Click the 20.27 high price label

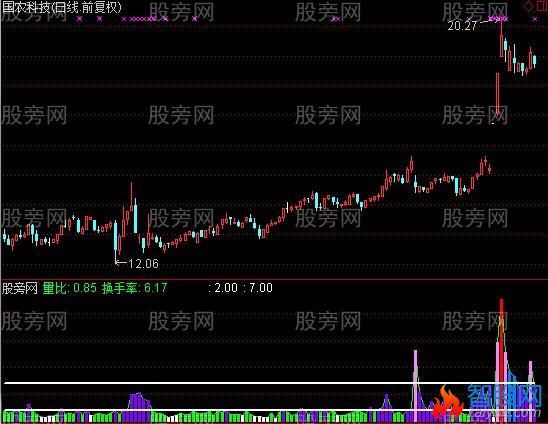(462, 26)
